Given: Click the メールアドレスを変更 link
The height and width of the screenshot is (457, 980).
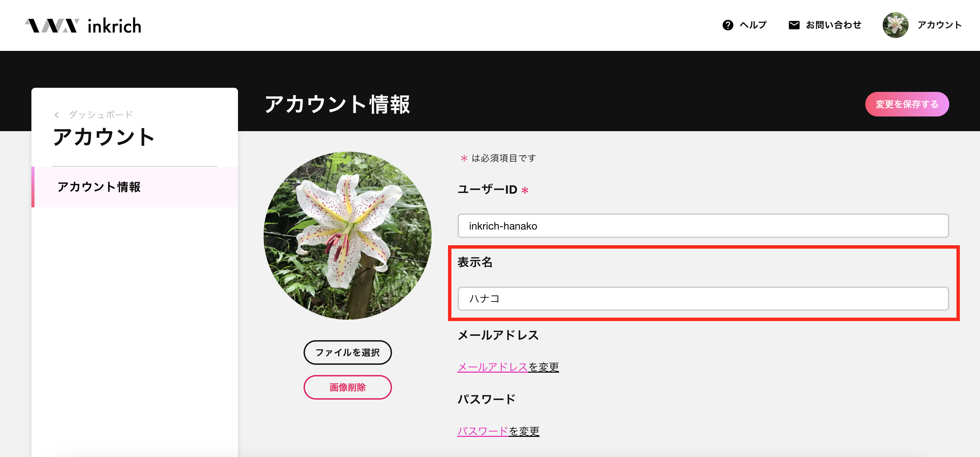Looking at the screenshot, I should click(x=508, y=367).
